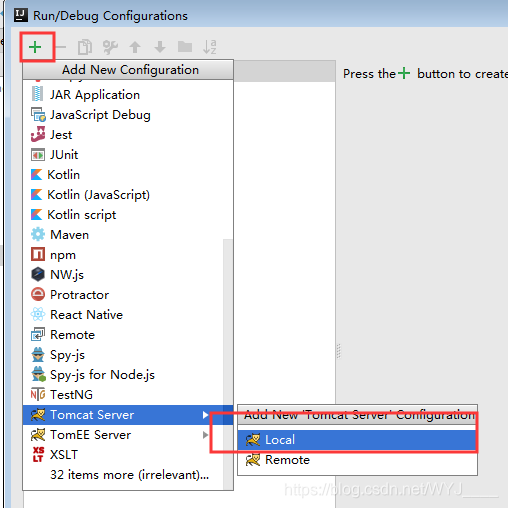Expand the Tomcat Server submenu arrow
Viewport: 508px width, 508px height.
(x=205, y=415)
